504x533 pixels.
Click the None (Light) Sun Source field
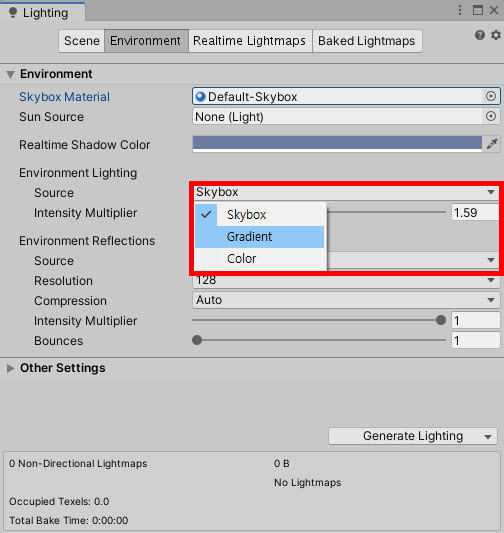click(x=346, y=117)
